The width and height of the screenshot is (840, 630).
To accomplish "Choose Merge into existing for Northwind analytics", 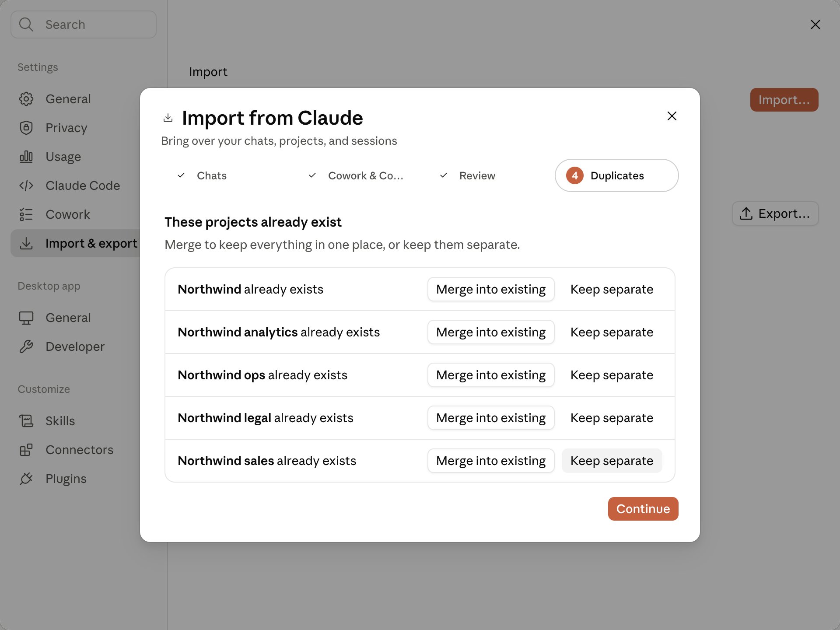I will pos(491,332).
